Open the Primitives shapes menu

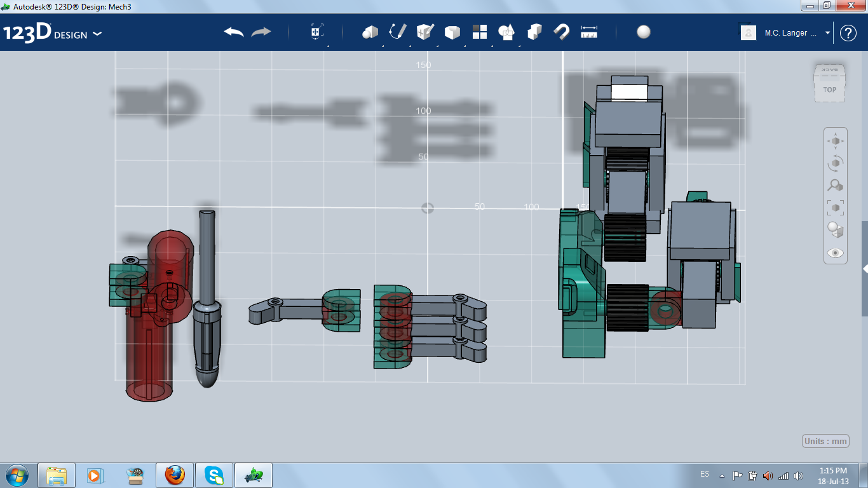click(x=370, y=32)
